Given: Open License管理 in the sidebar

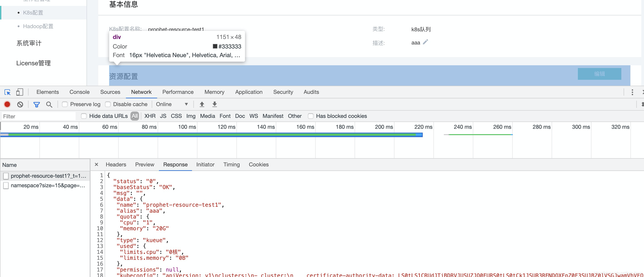Looking at the screenshot, I should point(34,63).
